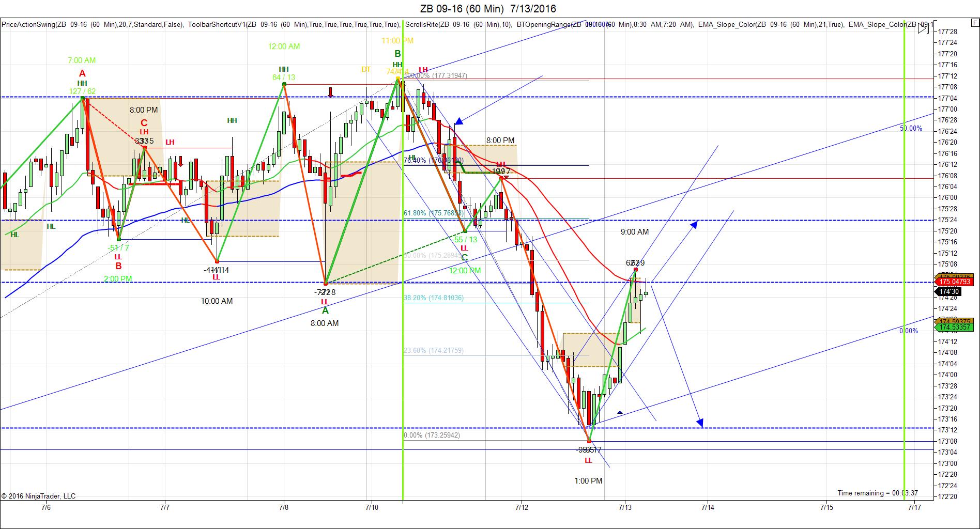Click the red C wave label
Screen dimensions: 980x529
(144, 123)
